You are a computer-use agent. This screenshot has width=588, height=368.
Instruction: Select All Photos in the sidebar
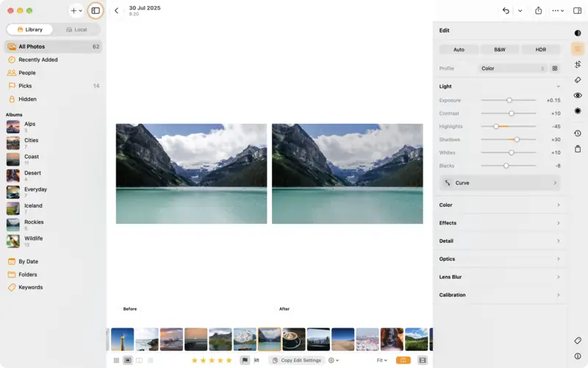(53, 46)
